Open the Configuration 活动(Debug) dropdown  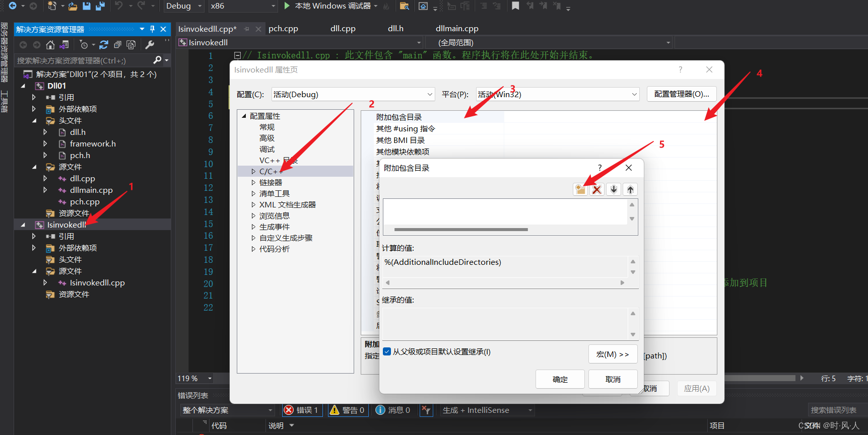(353, 94)
